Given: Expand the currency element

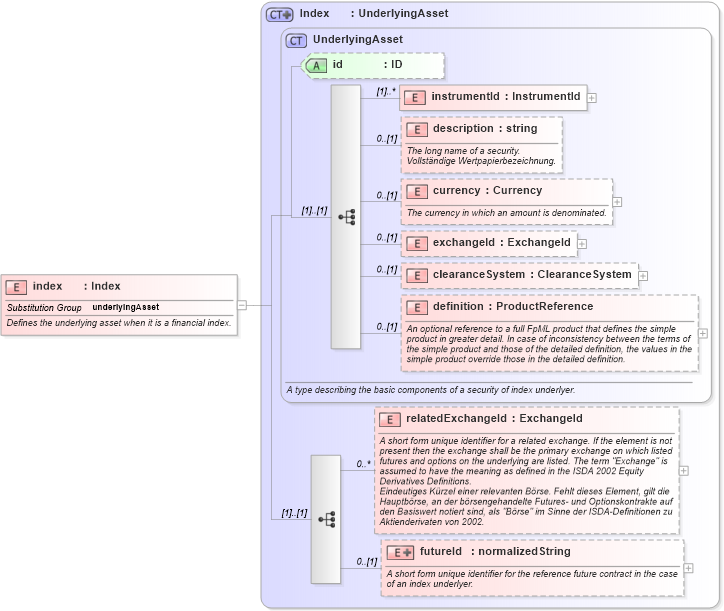Looking at the screenshot, I should point(617,202).
